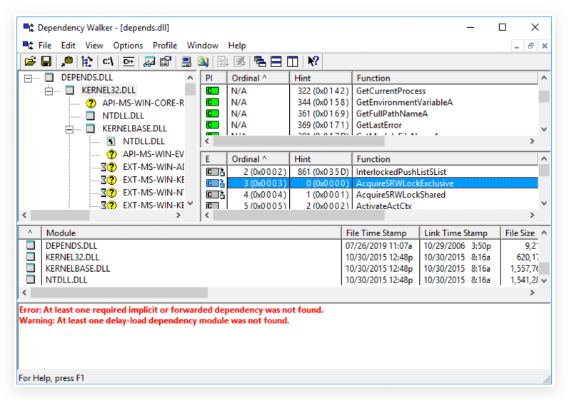Open the Window menu
The height and width of the screenshot is (402, 570).
point(202,45)
